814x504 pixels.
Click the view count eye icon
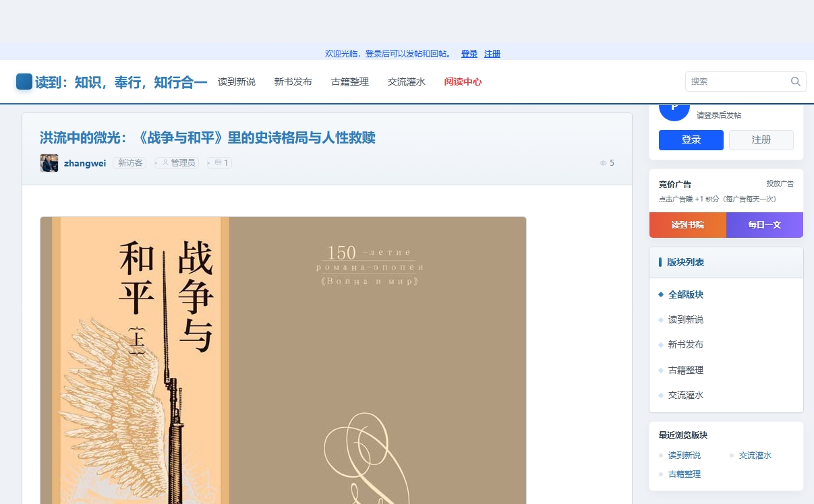[603, 163]
